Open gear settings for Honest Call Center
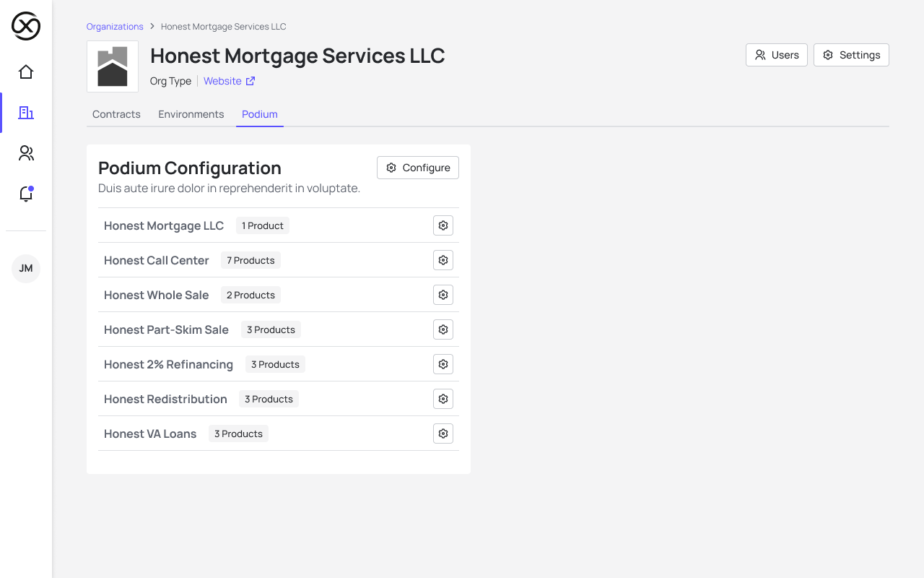The image size is (924, 578). pos(443,260)
